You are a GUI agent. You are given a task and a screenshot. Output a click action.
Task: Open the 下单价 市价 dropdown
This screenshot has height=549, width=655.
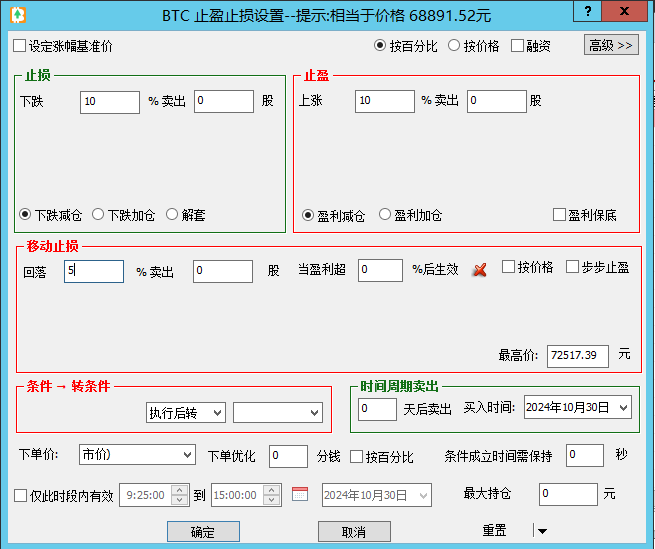pyautogui.click(x=137, y=454)
